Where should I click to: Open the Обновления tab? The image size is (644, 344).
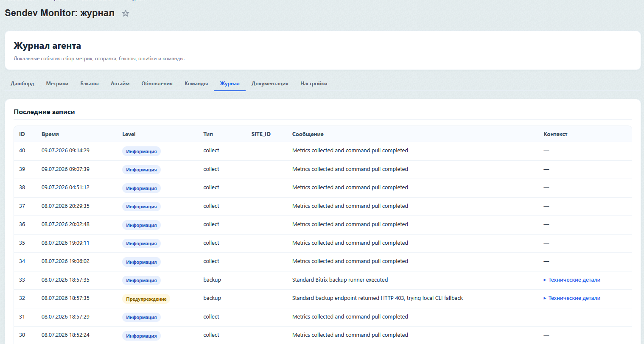(x=157, y=84)
